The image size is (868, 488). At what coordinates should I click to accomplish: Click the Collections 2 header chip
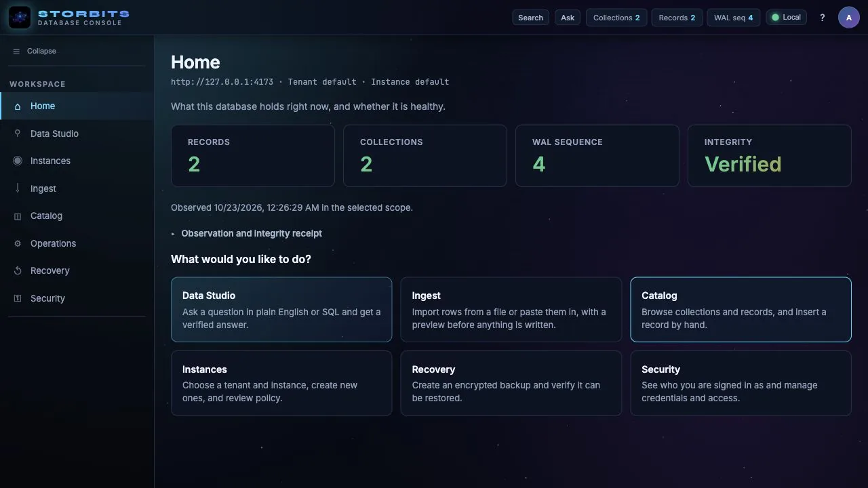click(616, 18)
